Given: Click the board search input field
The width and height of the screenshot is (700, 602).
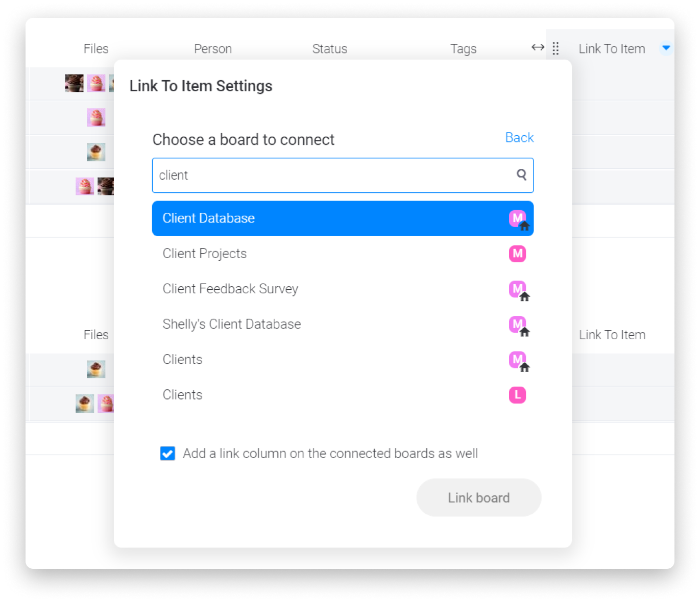Looking at the screenshot, I should 343,175.
